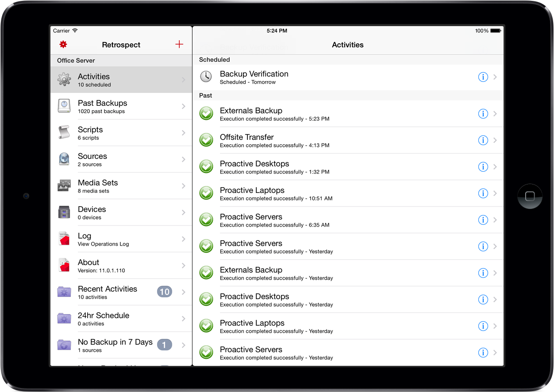Image resolution: width=554 pixels, height=392 pixels.
Task: Select Proactive Servers completed at 6:35 AM
Action: [348, 220]
